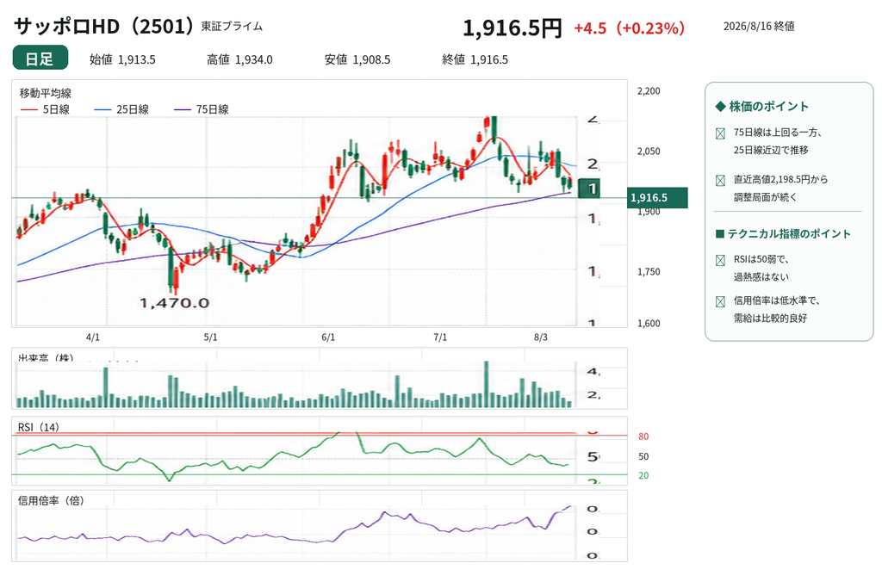The width and height of the screenshot is (882, 588).
Task: Click the text 25日線近辺で推移
Action: point(771,150)
